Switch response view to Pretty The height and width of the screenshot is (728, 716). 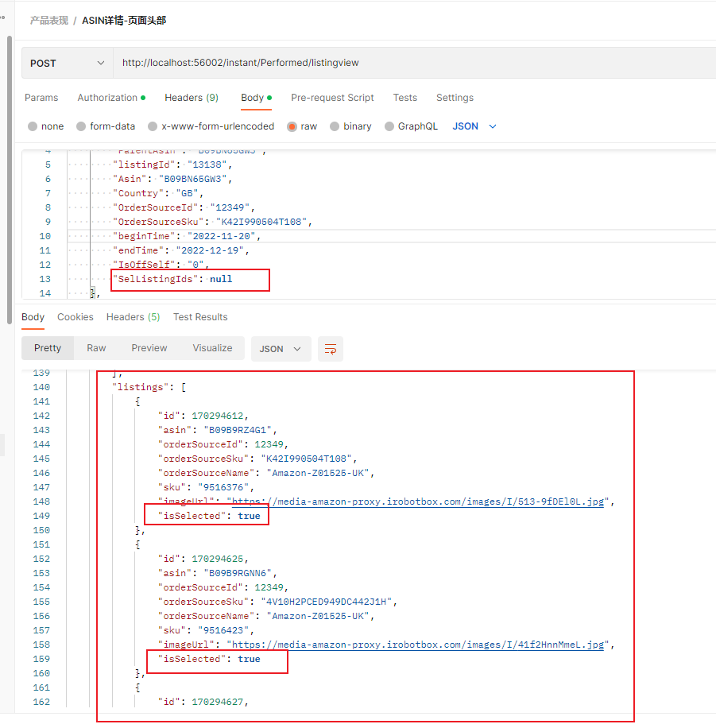coord(48,348)
